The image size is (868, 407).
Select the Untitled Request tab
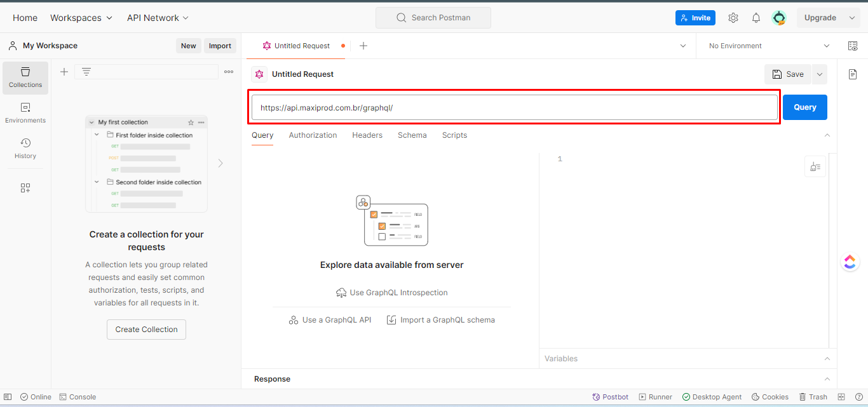point(296,46)
